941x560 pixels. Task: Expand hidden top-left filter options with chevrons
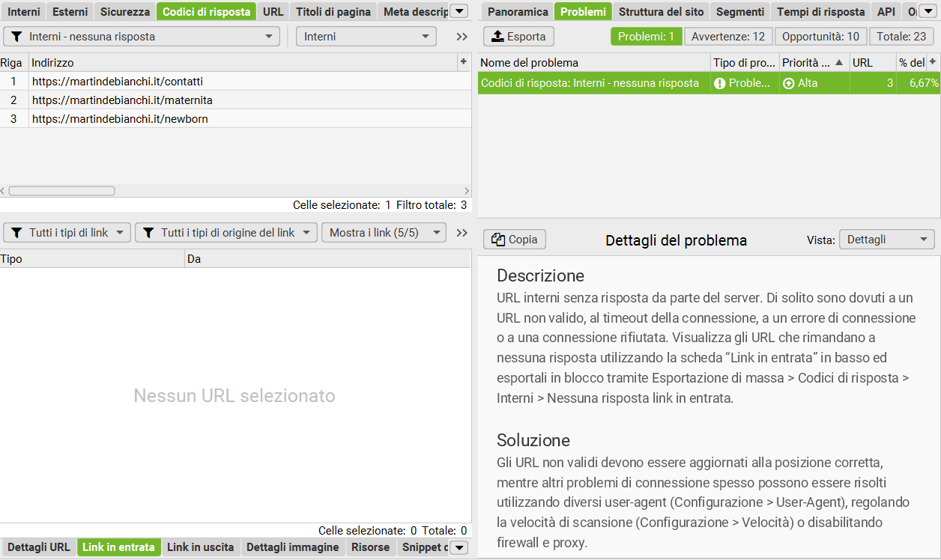tap(462, 37)
